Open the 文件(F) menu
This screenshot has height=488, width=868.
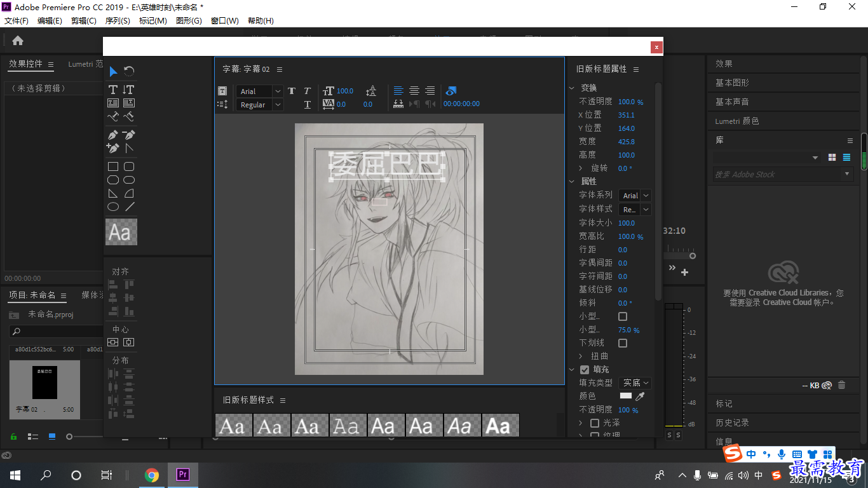[x=17, y=21]
